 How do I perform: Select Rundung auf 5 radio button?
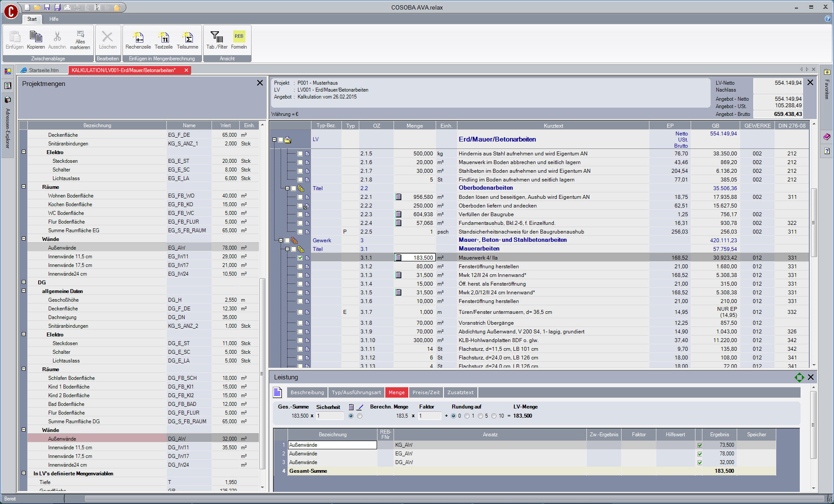(480, 416)
